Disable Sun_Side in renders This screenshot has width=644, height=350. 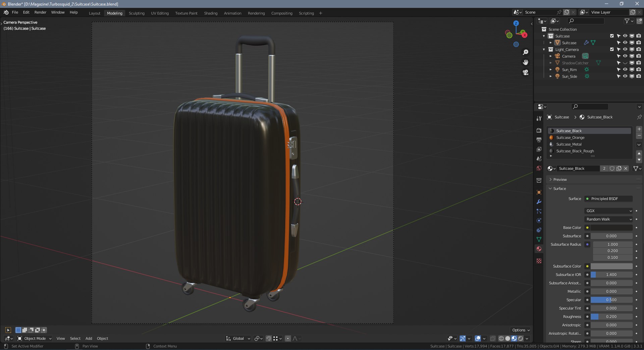tap(639, 76)
